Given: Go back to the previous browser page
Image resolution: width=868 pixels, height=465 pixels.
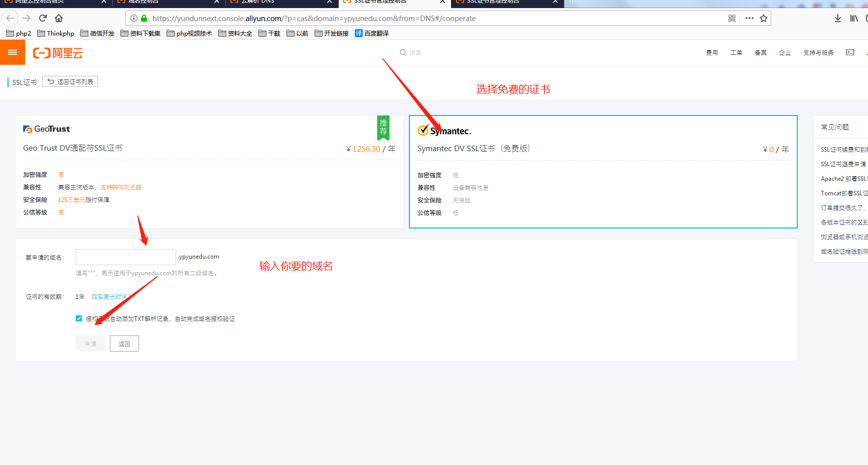Looking at the screenshot, I should click(10, 19).
